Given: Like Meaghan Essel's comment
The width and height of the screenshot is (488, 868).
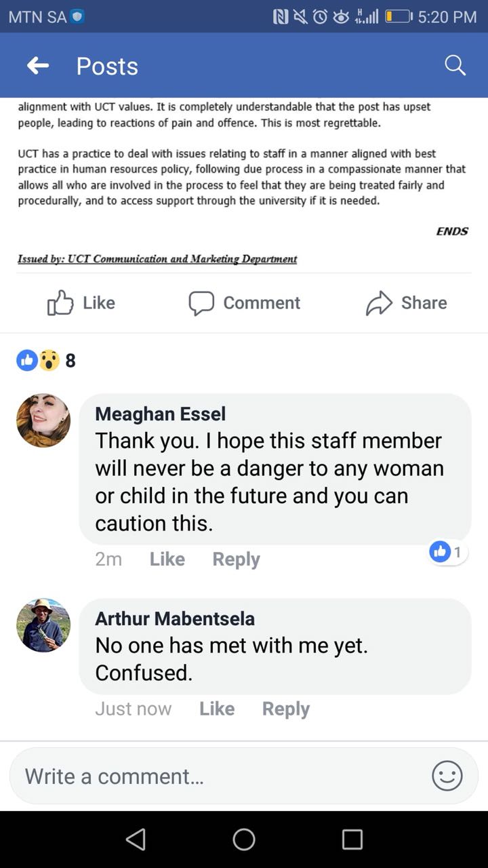Looking at the screenshot, I should point(167,559).
